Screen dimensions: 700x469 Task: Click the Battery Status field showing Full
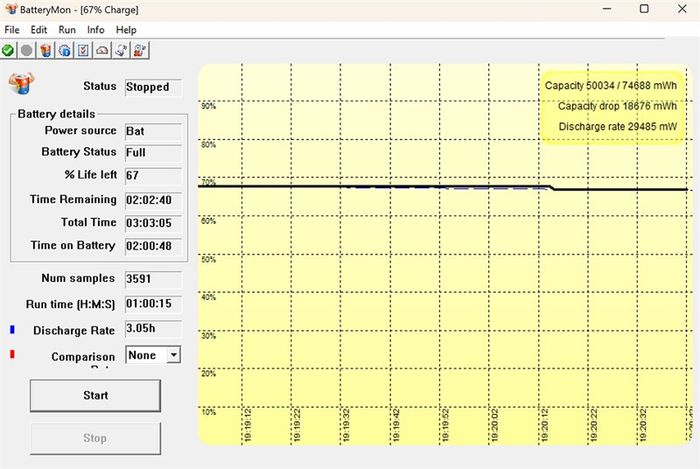(153, 153)
